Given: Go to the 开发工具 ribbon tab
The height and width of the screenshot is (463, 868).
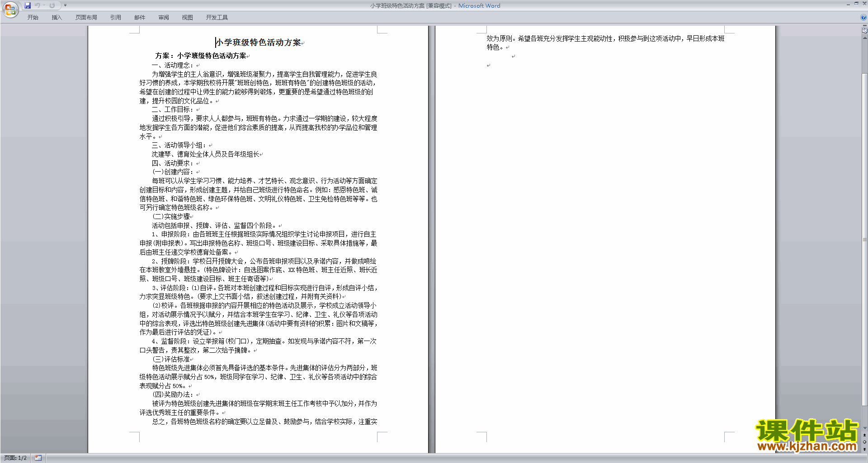Looking at the screenshot, I should click(217, 18).
